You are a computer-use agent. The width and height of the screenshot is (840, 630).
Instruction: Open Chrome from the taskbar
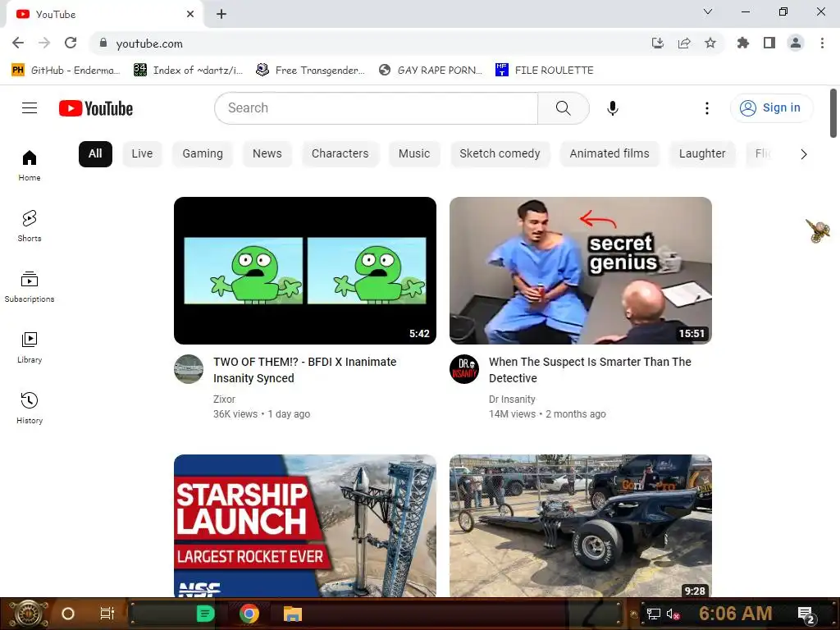[x=249, y=614]
